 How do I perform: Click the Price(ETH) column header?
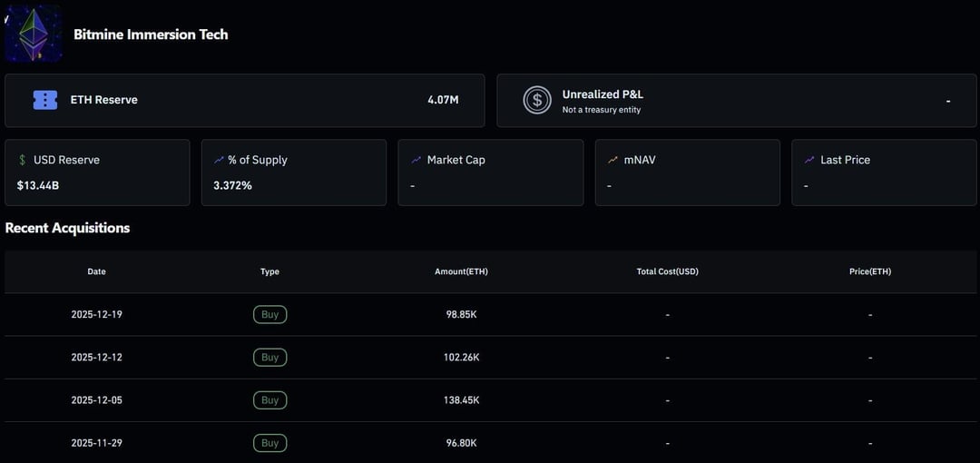(869, 271)
